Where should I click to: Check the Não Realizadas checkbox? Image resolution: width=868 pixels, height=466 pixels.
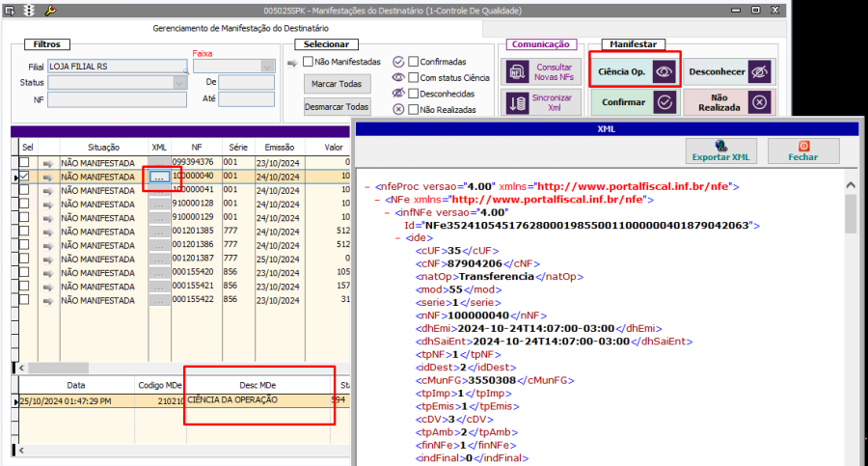414,110
